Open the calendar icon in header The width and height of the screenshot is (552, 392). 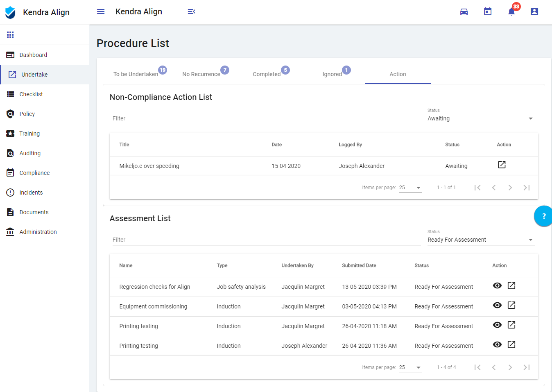[488, 11]
